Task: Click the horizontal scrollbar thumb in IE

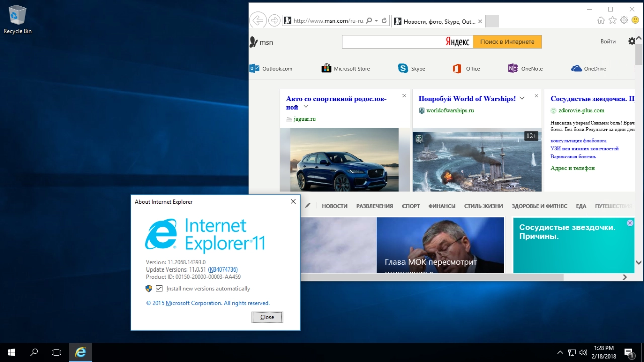Action: pos(432,277)
